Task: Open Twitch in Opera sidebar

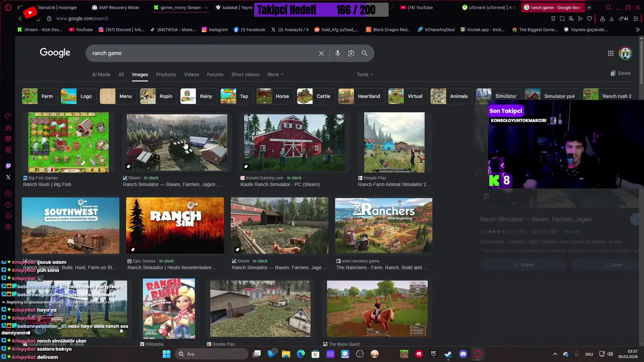Action: coord(8,166)
